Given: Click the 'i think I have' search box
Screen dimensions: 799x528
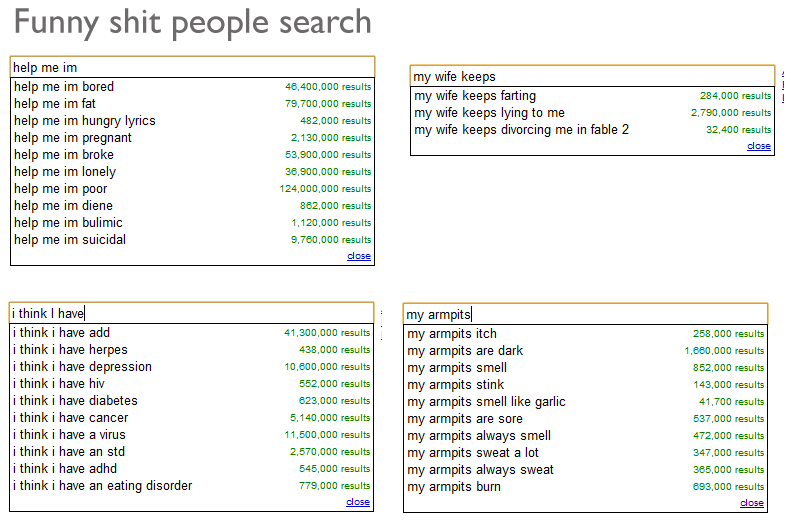Looking at the screenshot, I should tap(192, 313).
